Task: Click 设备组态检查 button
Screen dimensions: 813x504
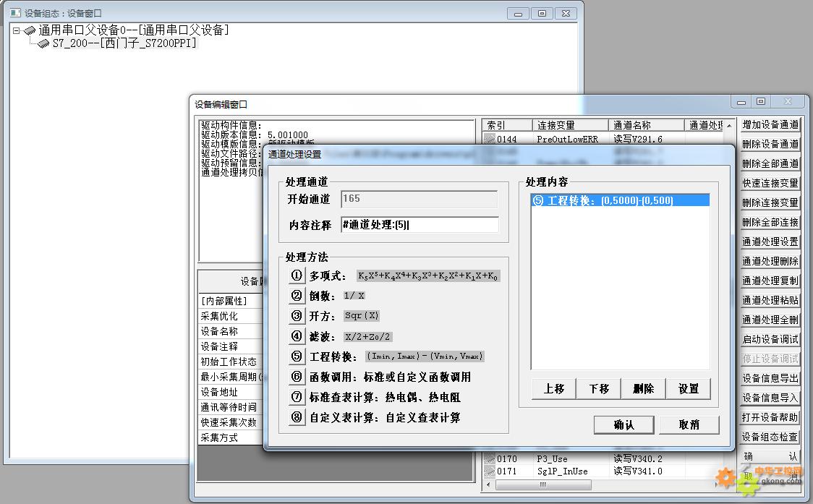Action: (x=770, y=437)
